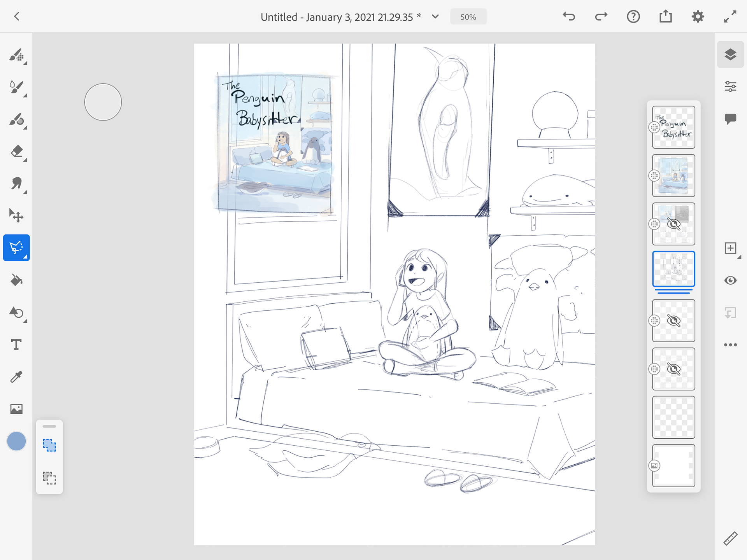Open the Share/Export button
The height and width of the screenshot is (560, 747).
[x=666, y=16]
